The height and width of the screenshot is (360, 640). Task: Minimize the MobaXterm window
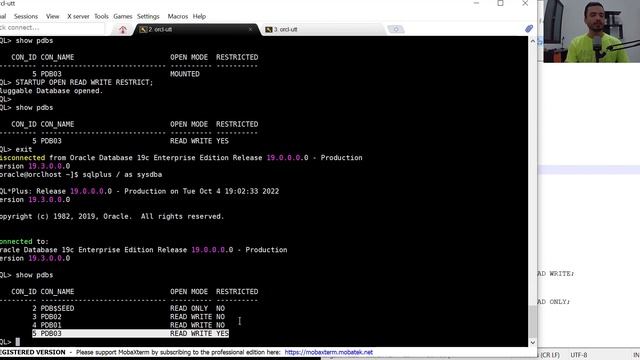coord(476,3)
